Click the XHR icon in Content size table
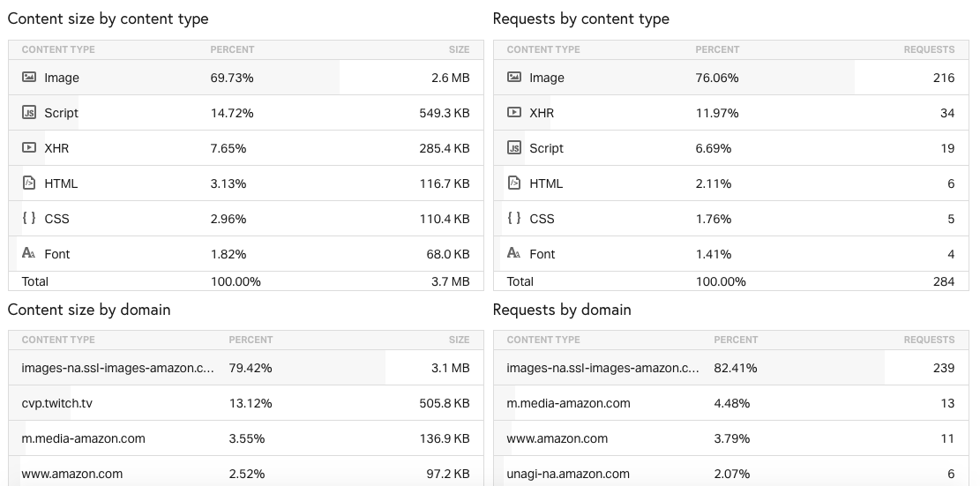The height and width of the screenshot is (486, 980). pos(29,148)
